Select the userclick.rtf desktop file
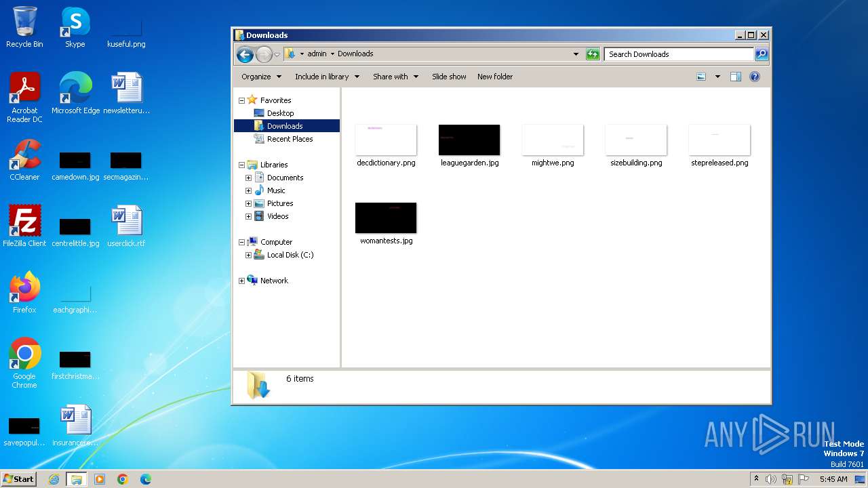Screen dimensions: 868x488 (126, 226)
